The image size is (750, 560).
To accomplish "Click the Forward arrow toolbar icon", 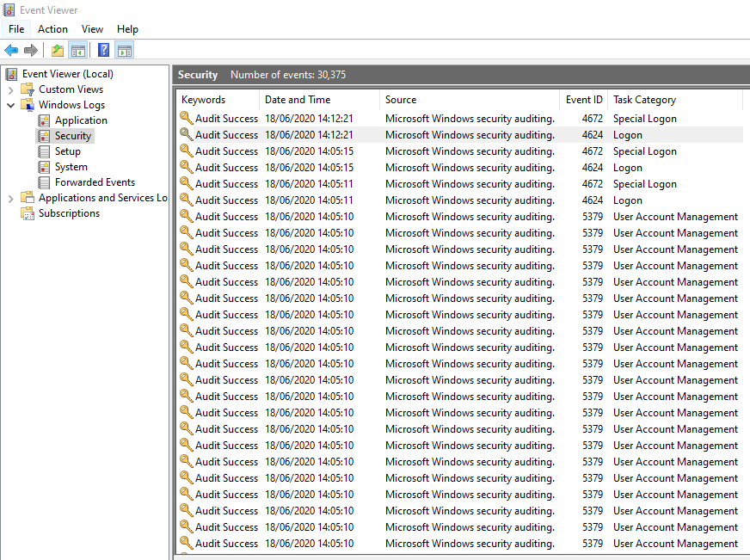I will (x=31, y=50).
